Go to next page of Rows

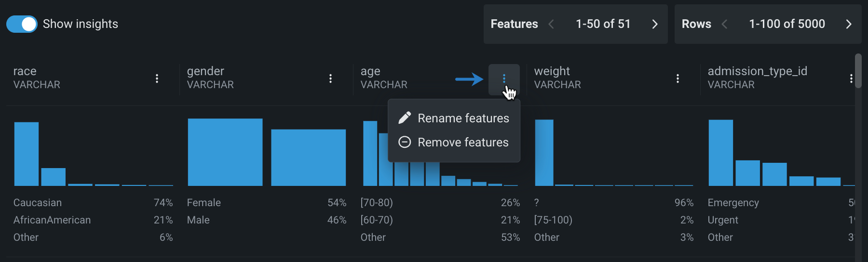click(x=849, y=24)
